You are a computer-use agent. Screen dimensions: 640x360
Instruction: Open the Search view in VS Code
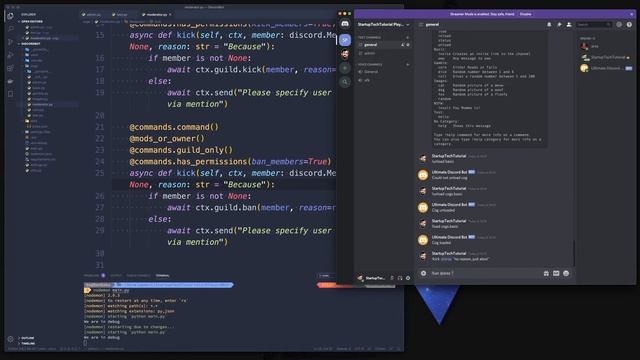[x=11, y=29]
